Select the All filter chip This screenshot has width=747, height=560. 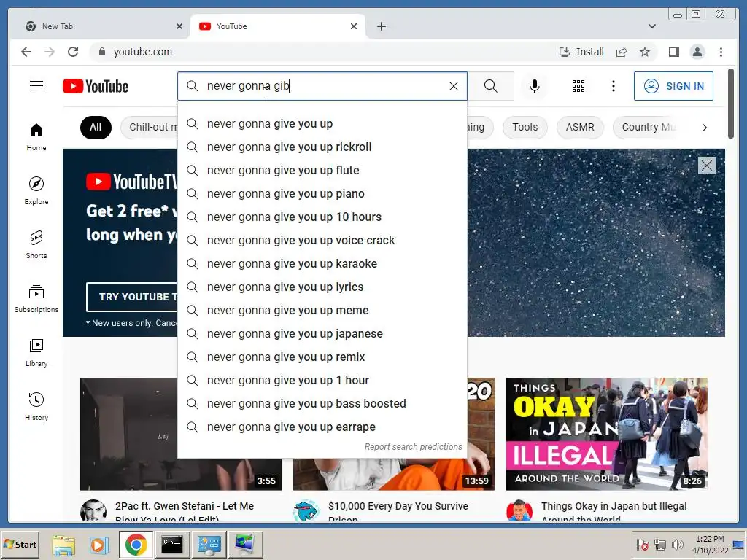click(x=96, y=127)
